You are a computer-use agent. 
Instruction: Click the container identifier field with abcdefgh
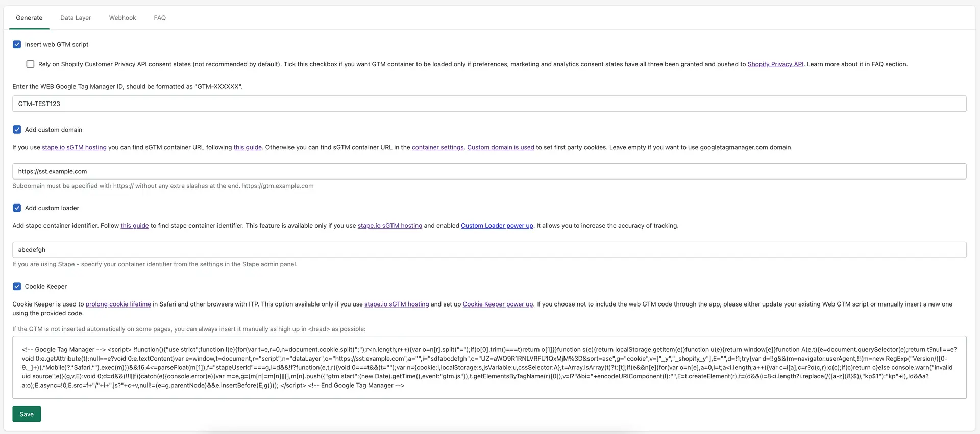tap(489, 250)
